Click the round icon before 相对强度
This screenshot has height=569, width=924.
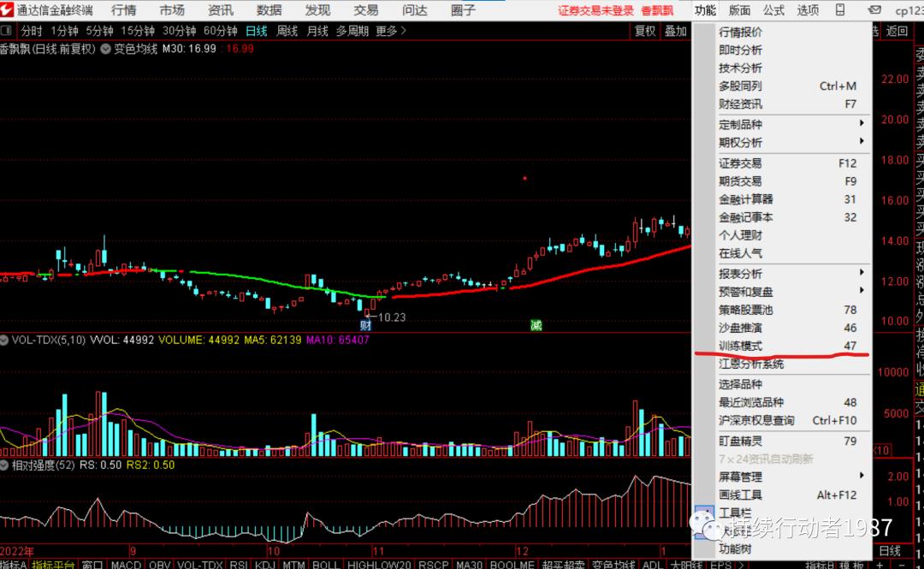tap(5, 465)
